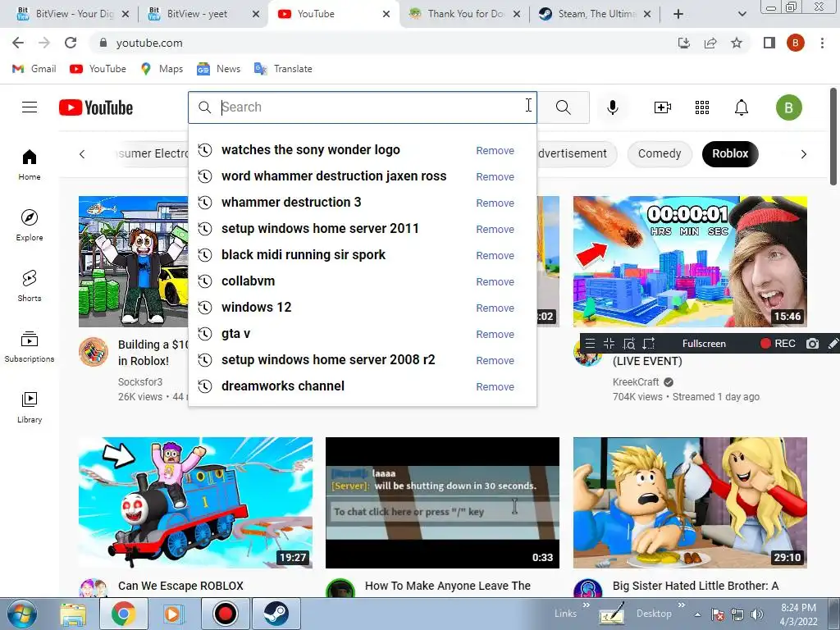Start voice search with microphone icon
Viewport: 840px width, 630px height.
[612, 107]
